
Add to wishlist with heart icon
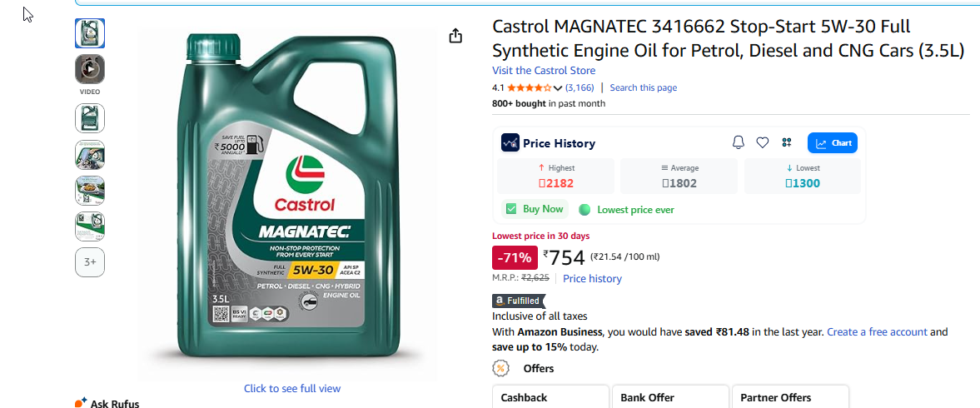(762, 142)
